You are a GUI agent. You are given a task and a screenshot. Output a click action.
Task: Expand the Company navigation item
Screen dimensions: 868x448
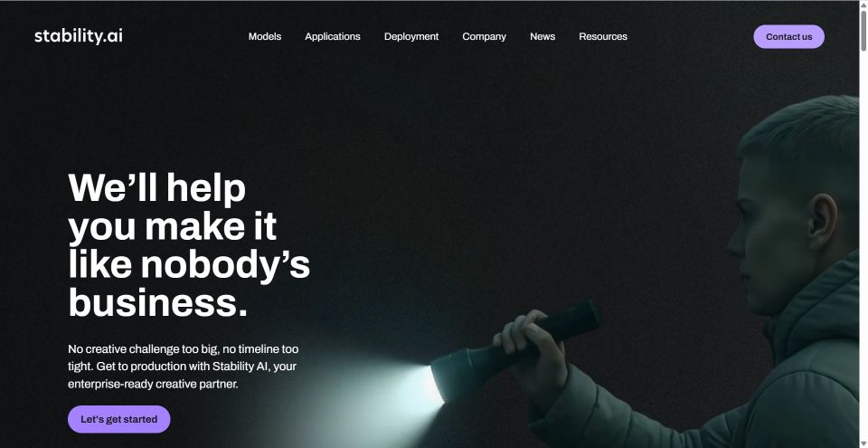coord(485,36)
